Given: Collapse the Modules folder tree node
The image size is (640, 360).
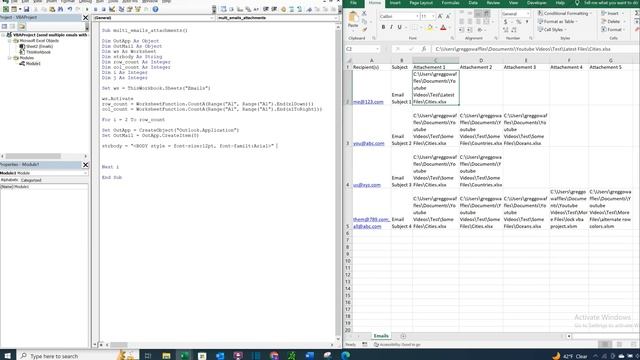Looking at the screenshot, I should [10, 58].
